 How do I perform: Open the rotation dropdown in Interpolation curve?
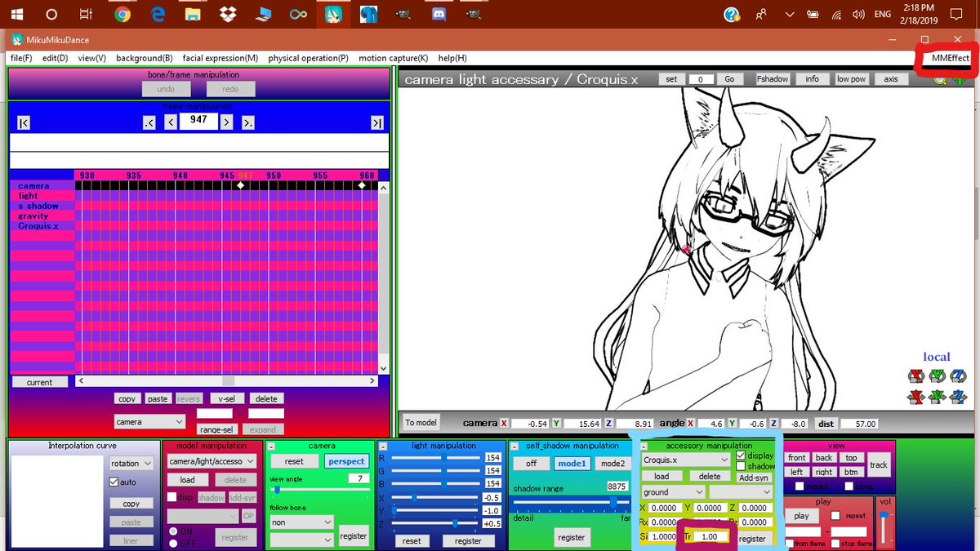click(x=131, y=463)
